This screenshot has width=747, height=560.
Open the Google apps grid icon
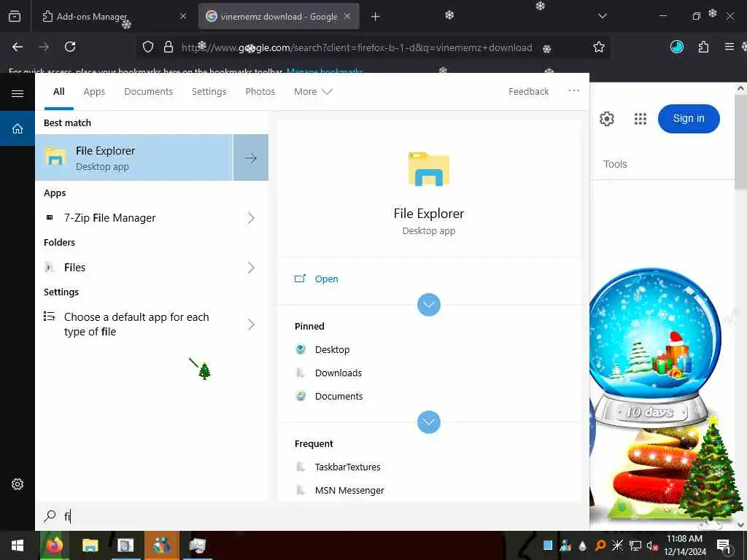point(640,119)
